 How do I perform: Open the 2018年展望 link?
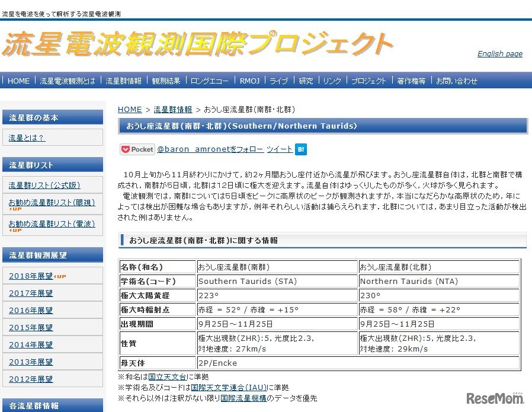(x=31, y=276)
